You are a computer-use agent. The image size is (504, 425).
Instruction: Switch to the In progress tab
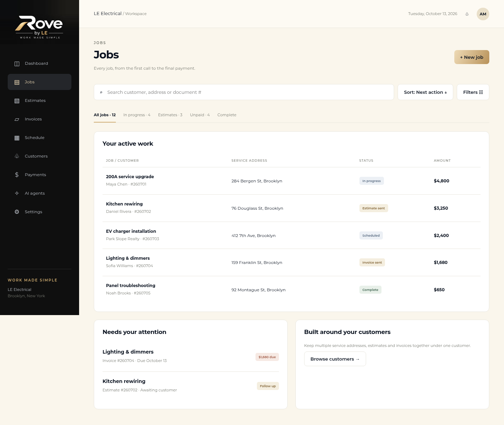[x=137, y=115]
